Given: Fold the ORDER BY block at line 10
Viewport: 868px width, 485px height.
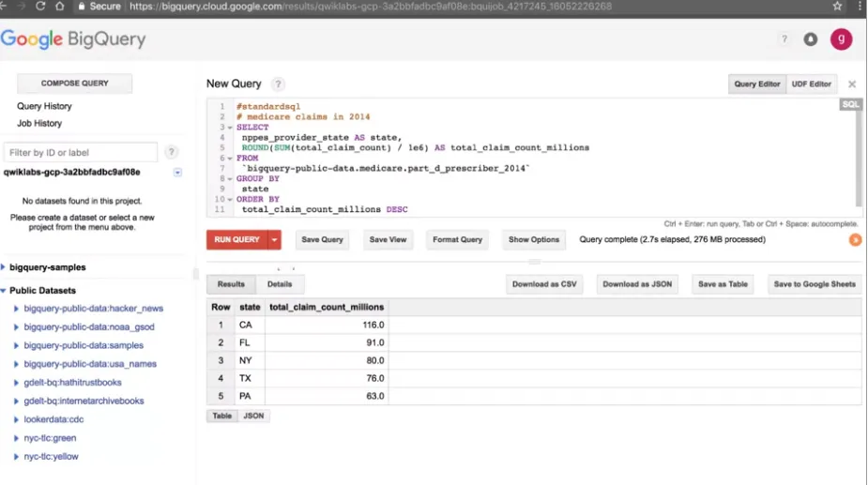Looking at the screenshot, I should pos(230,199).
